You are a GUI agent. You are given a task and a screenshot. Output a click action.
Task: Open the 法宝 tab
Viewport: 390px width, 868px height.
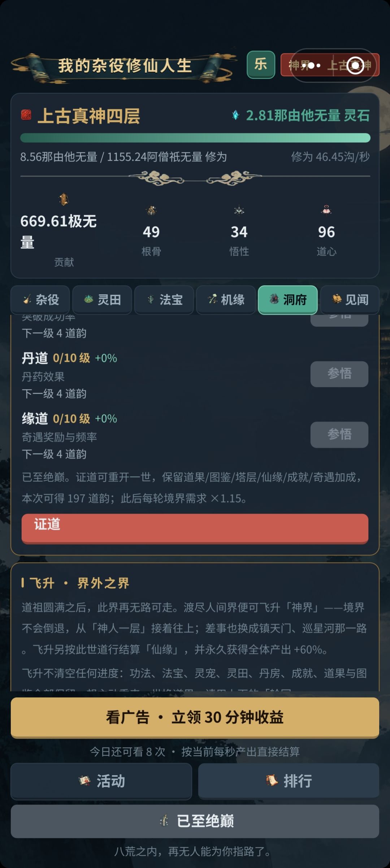click(164, 299)
